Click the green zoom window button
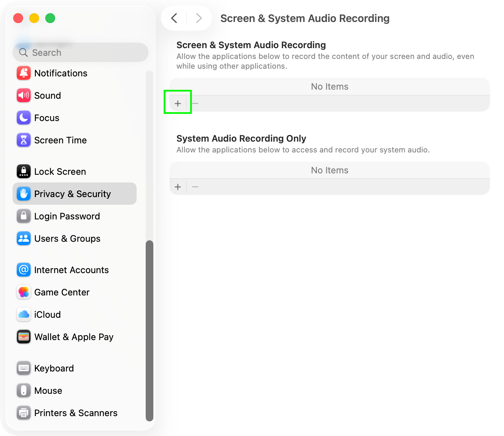This screenshot has height=436, width=504. tap(50, 18)
